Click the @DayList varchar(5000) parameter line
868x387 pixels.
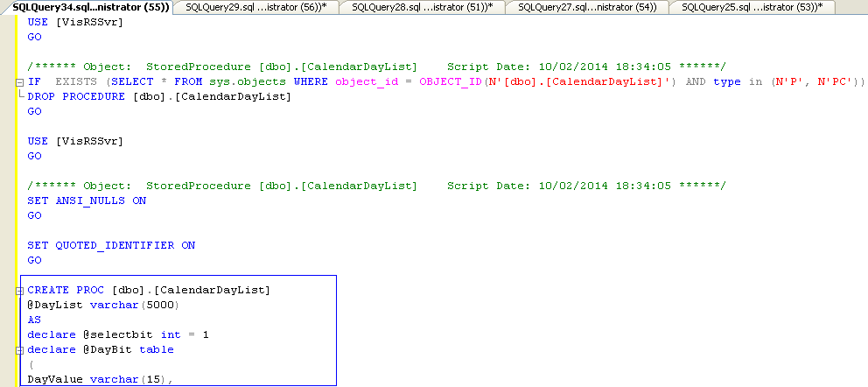pos(103,305)
